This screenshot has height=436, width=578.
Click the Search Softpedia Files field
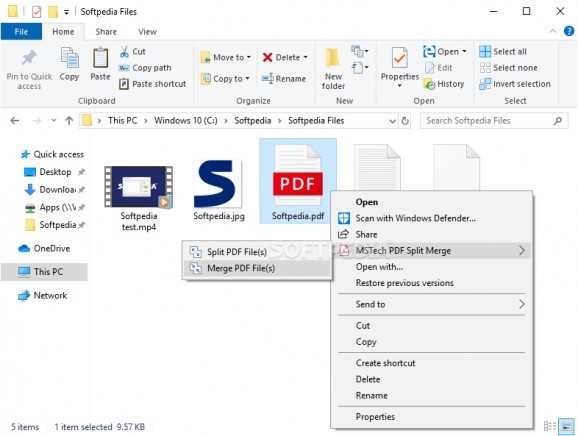[x=494, y=121]
